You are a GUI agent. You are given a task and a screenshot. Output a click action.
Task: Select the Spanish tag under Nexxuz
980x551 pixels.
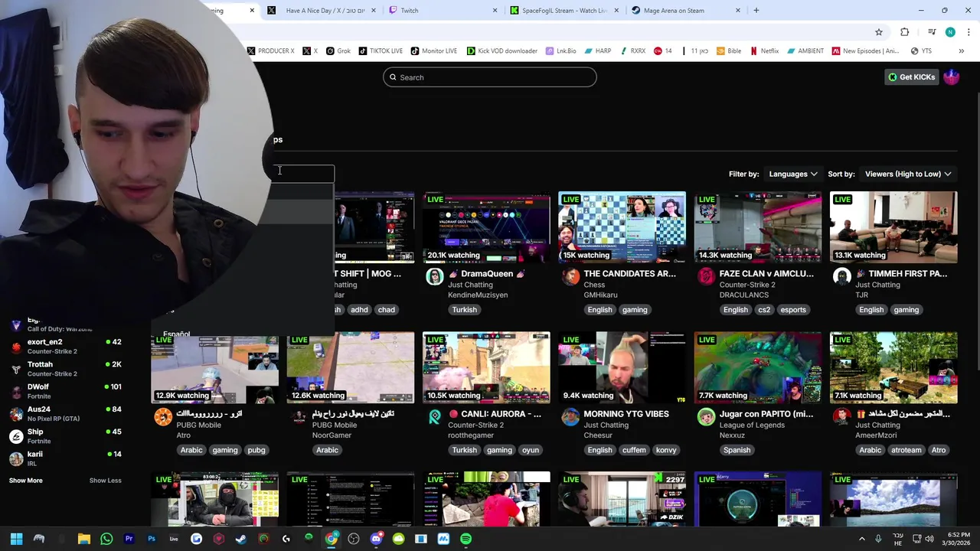tap(737, 450)
